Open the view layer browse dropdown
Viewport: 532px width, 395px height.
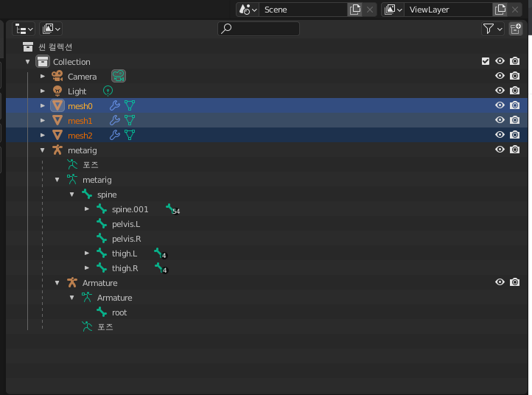(x=393, y=10)
